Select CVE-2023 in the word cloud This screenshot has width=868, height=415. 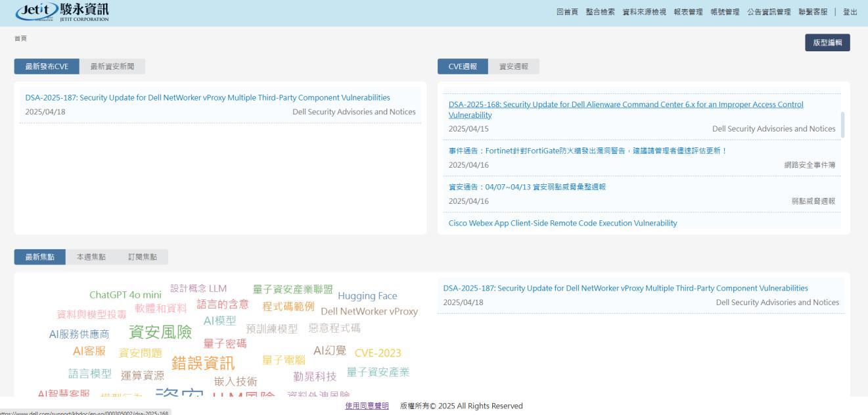click(x=378, y=353)
